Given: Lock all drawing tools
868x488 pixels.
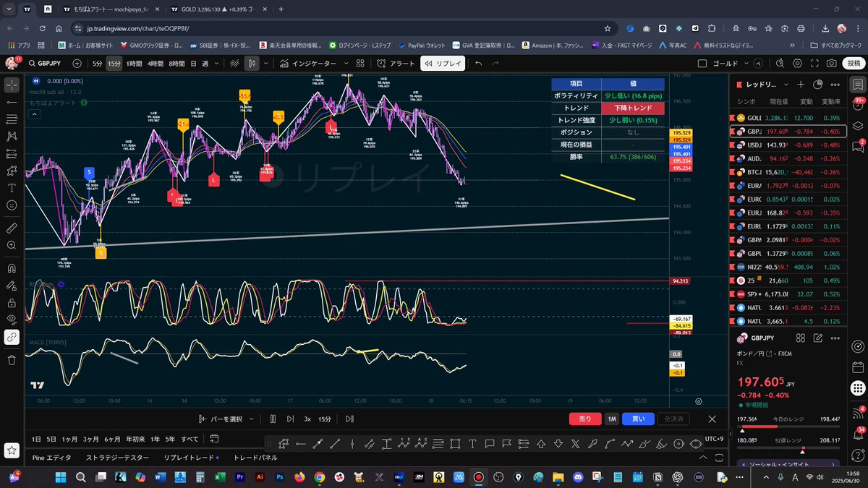Looking at the screenshot, I should pos(12,302).
